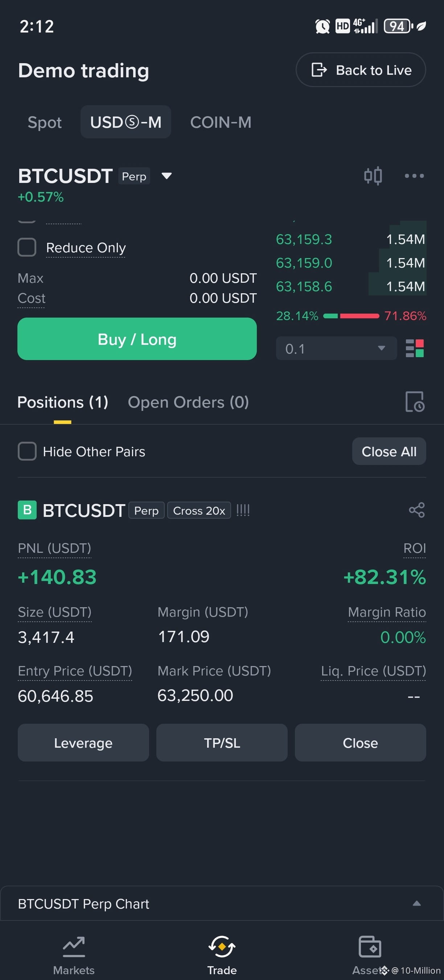
Task: Open the 0.1 price grouping dropdown
Action: 336,348
